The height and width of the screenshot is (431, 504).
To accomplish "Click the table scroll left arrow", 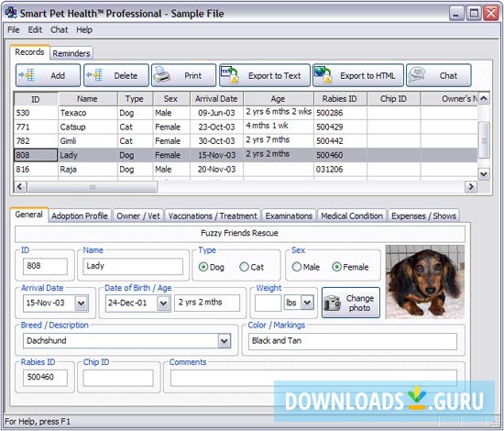I will tap(20, 187).
